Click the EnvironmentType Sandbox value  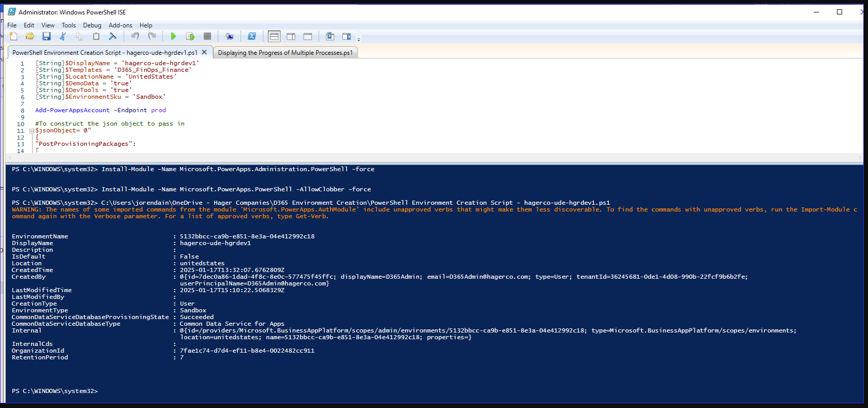tap(193, 310)
